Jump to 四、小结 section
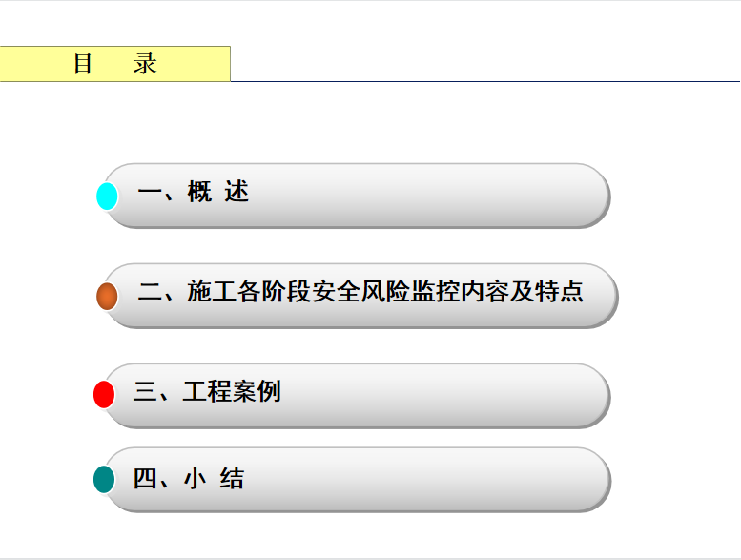Screen dimensions: 741x560 [x=189, y=478]
